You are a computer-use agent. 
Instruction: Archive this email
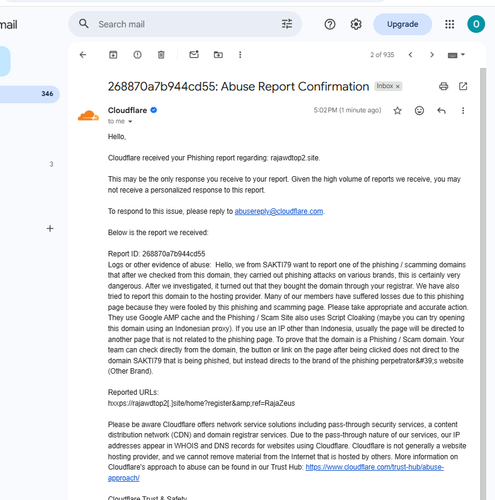pos(113,55)
